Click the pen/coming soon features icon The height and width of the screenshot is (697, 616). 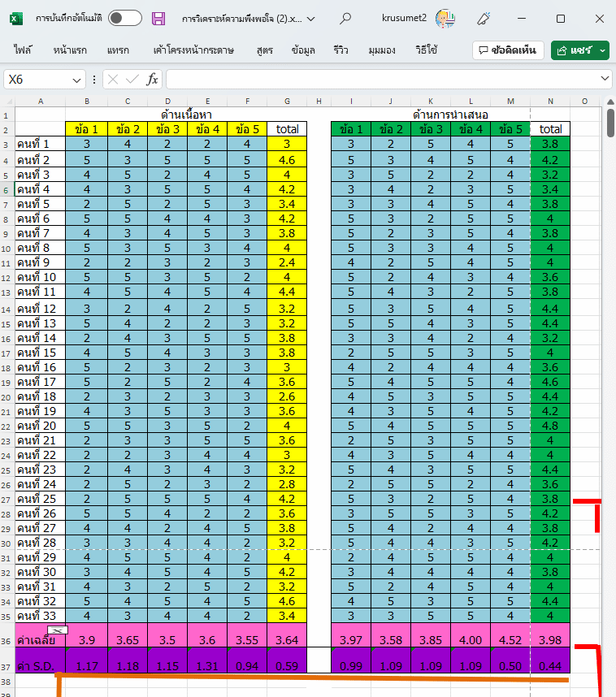coord(484,18)
